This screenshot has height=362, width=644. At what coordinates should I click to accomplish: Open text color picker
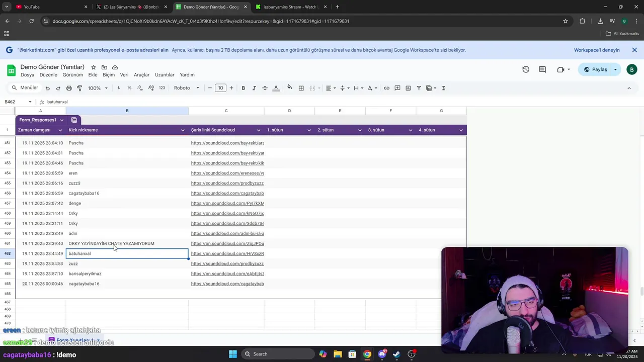point(276,88)
